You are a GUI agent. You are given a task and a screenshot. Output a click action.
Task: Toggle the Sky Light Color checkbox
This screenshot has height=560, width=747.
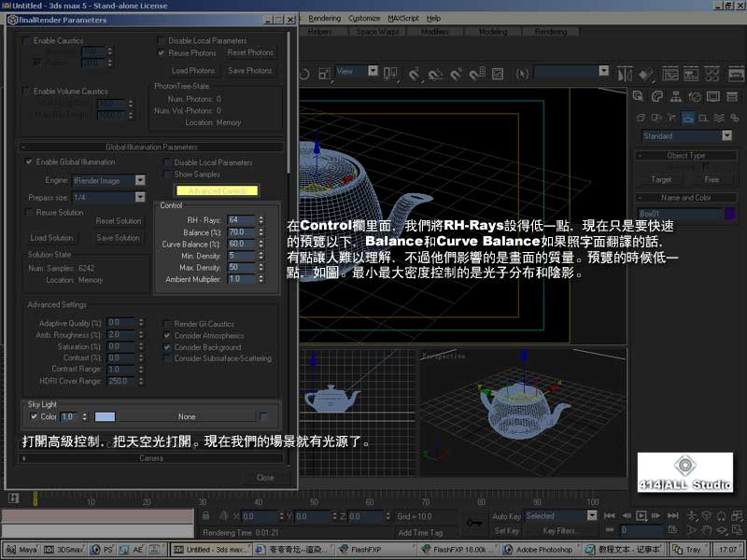(34, 416)
